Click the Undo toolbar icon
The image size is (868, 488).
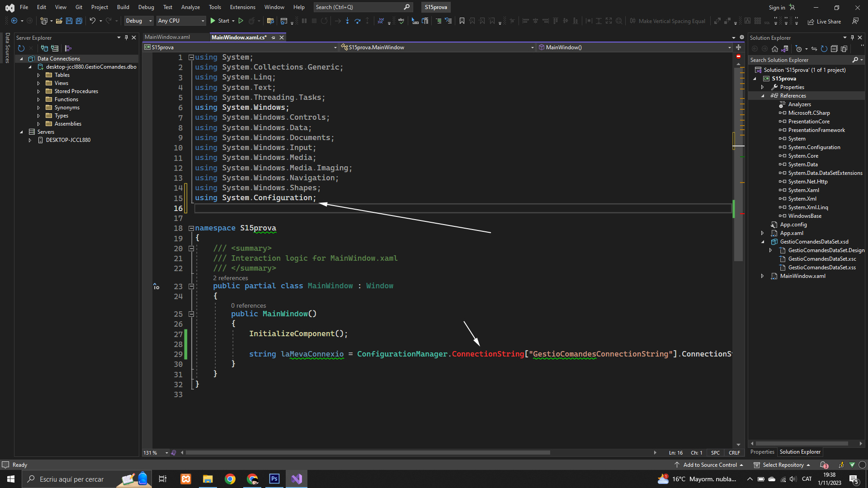(x=92, y=21)
